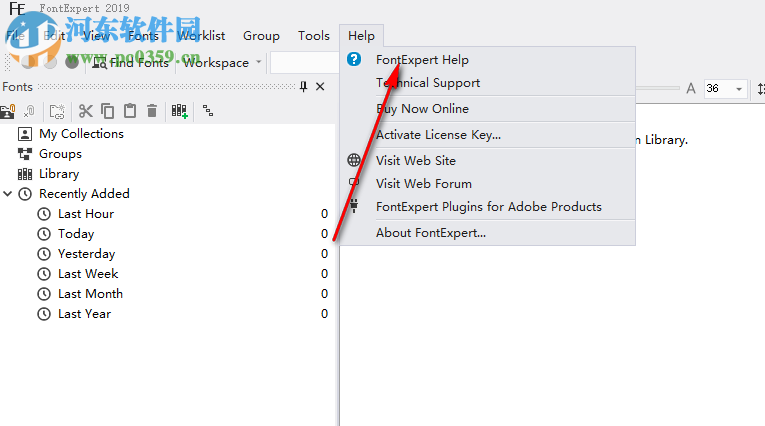Click the paste clipboard icon in Fonts panel
Viewport: 765px width, 426px height.
coord(129,111)
